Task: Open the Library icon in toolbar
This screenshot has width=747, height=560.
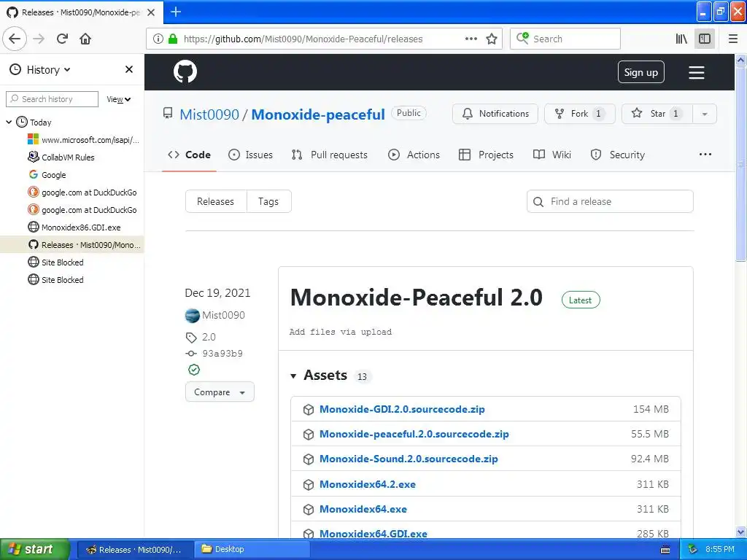Action: click(681, 39)
